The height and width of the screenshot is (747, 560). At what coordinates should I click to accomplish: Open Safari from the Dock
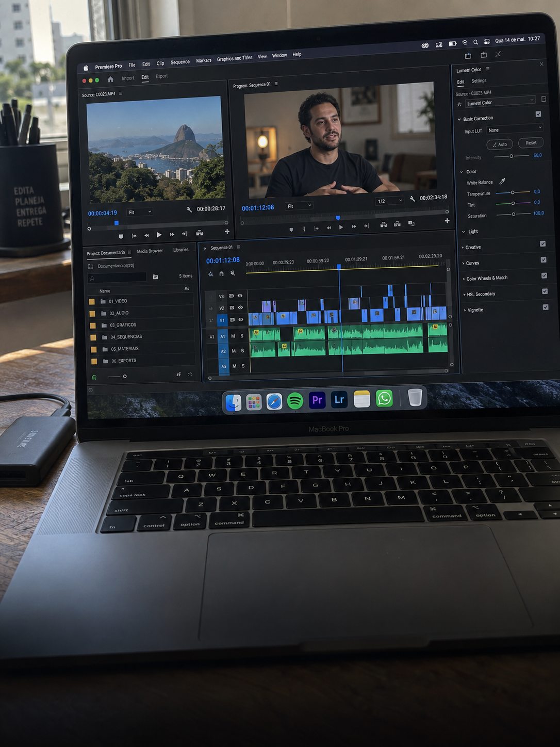click(x=274, y=401)
